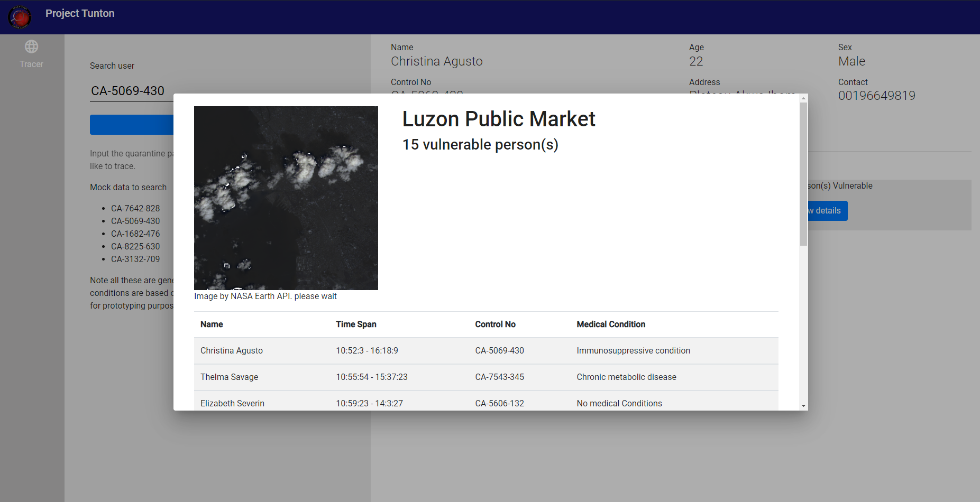Click time span 10:59:23 - 14:3:27
The height and width of the screenshot is (502, 980).
(x=369, y=404)
